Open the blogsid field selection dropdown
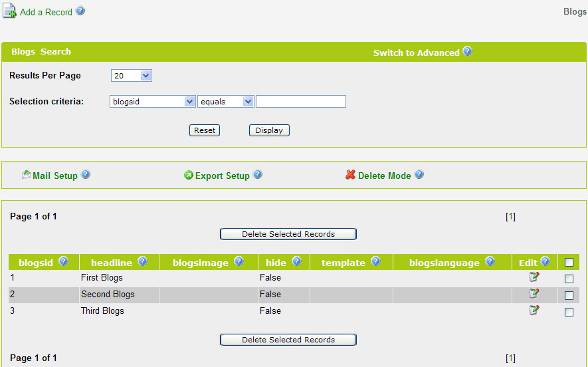 [x=152, y=102]
